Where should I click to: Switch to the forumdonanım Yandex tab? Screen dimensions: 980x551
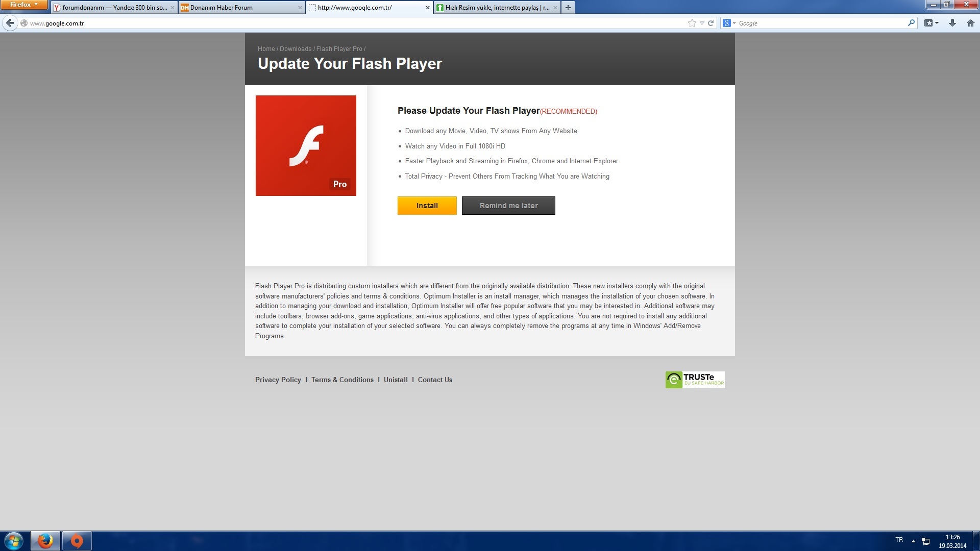pos(114,8)
